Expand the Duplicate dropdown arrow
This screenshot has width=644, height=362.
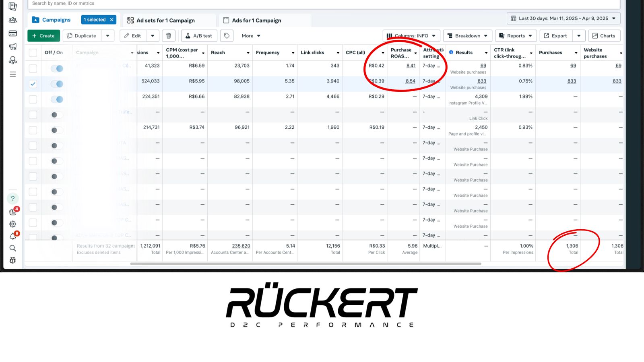coord(107,36)
